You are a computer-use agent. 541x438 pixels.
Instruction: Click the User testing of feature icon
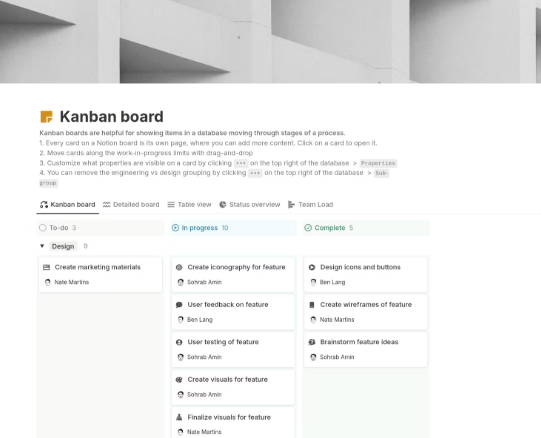pyautogui.click(x=179, y=342)
